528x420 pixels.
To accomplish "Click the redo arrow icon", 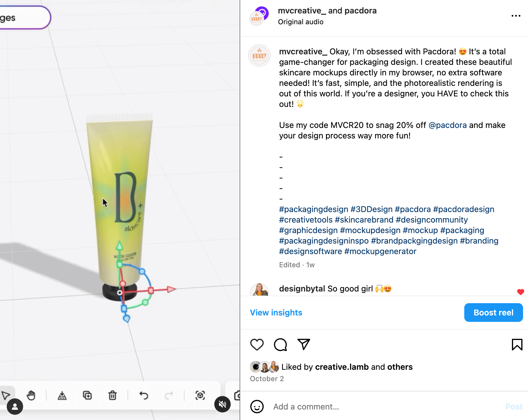I will (169, 395).
